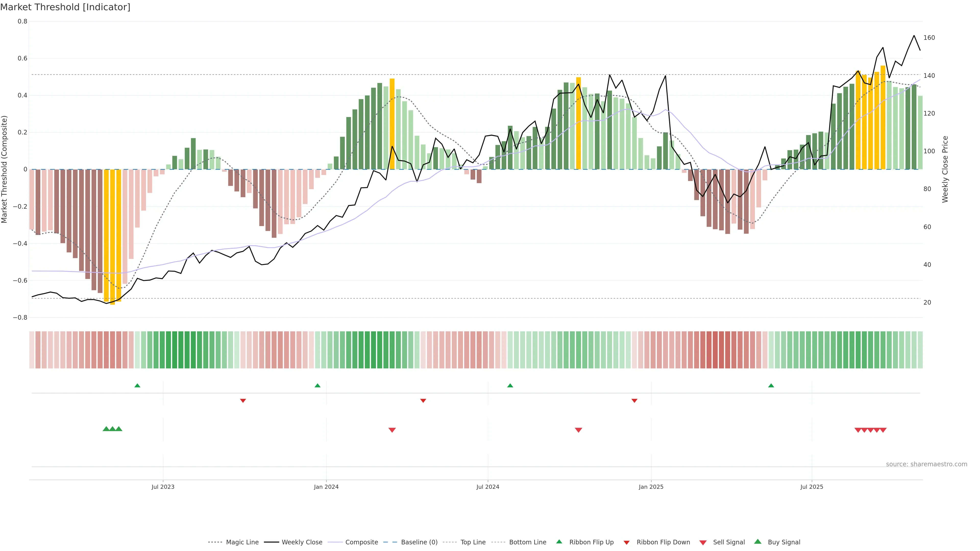The width and height of the screenshot is (980, 551).
Task: Click the green ribbon flip-up triangle before Jul 2025
Action: point(771,386)
